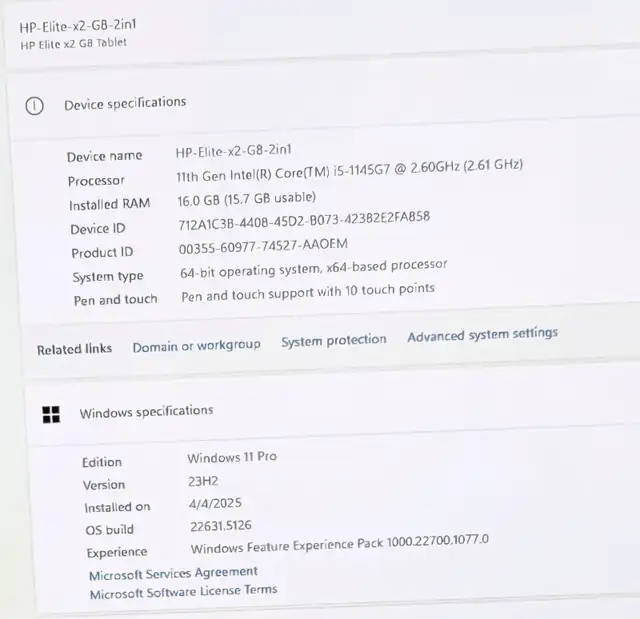Select the Edition value Windows 11 Pro
Image resolution: width=640 pixels, height=619 pixels.
pos(232,457)
